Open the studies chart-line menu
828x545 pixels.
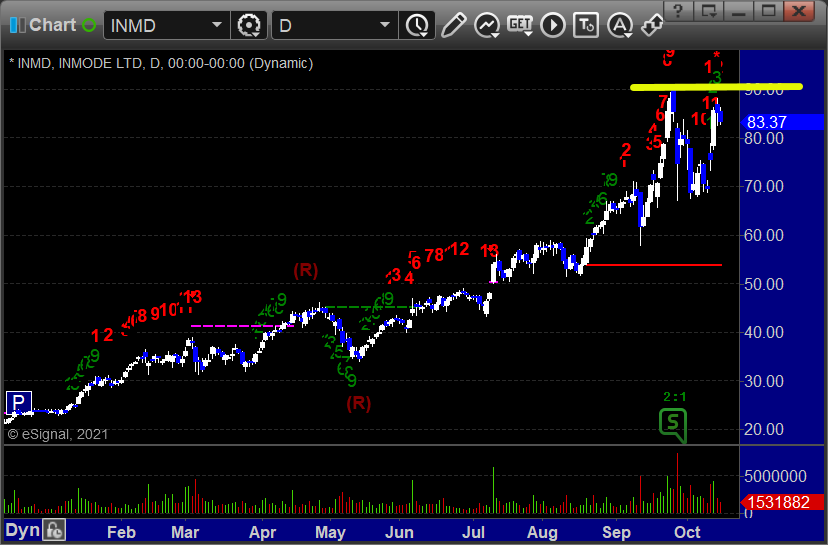click(x=487, y=25)
